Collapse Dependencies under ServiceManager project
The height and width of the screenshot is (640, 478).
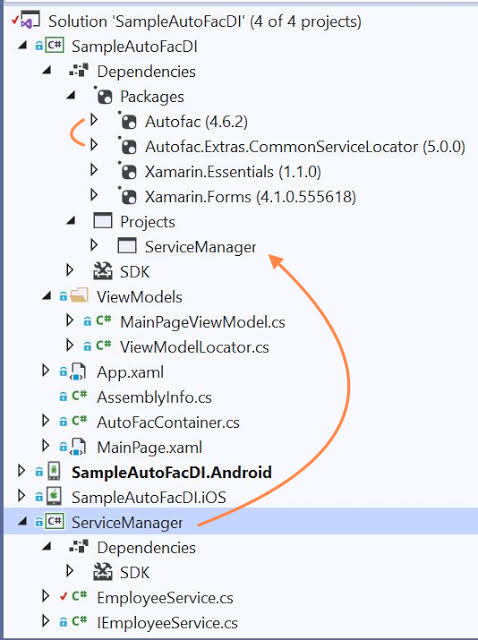[46, 547]
